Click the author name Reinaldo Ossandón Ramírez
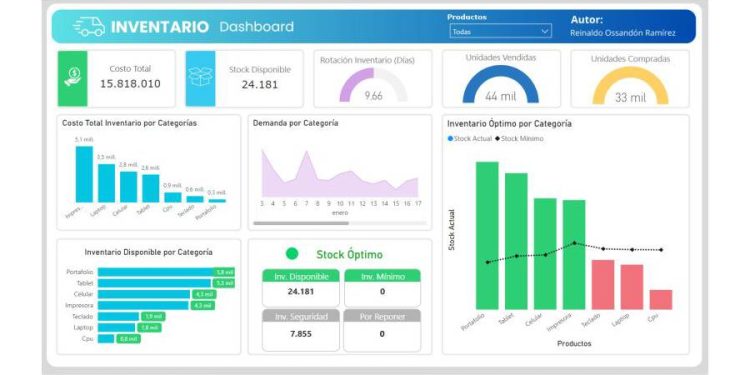 tap(623, 33)
